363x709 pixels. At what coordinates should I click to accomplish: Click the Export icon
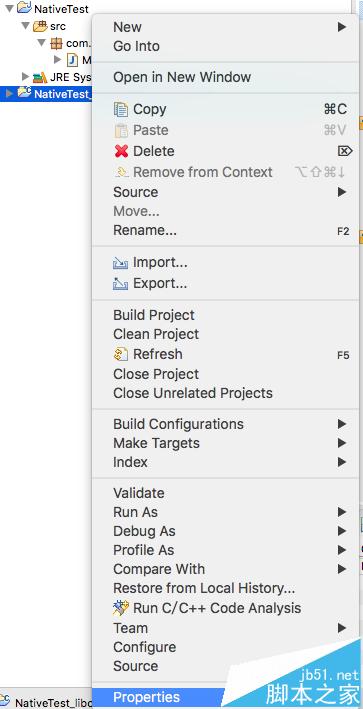[121, 284]
